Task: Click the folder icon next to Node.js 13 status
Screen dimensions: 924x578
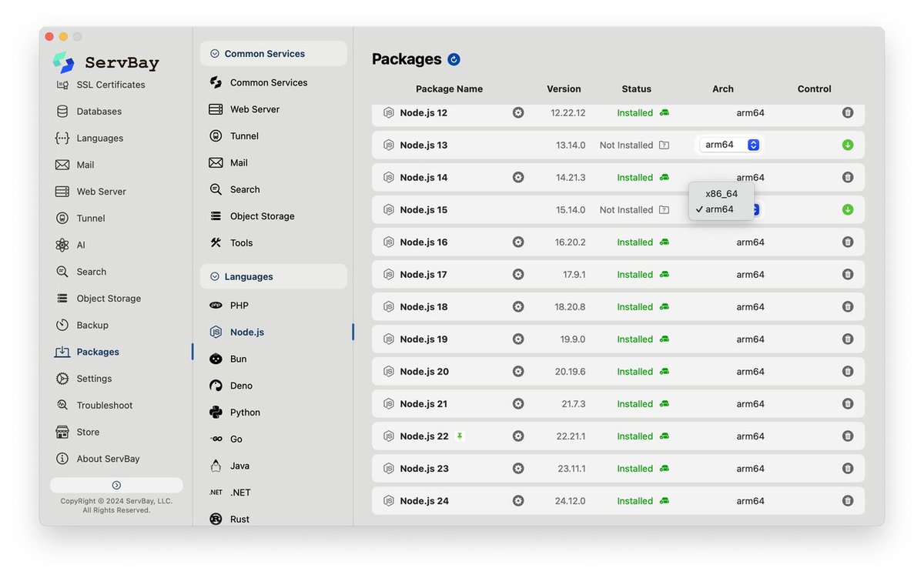Action: [664, 145]
